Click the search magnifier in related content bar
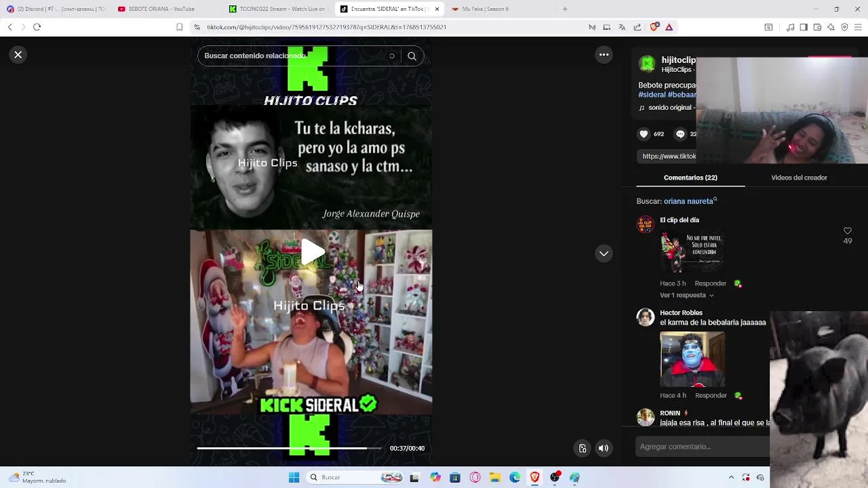The image size is (868, 488). (x=412, y=56)
